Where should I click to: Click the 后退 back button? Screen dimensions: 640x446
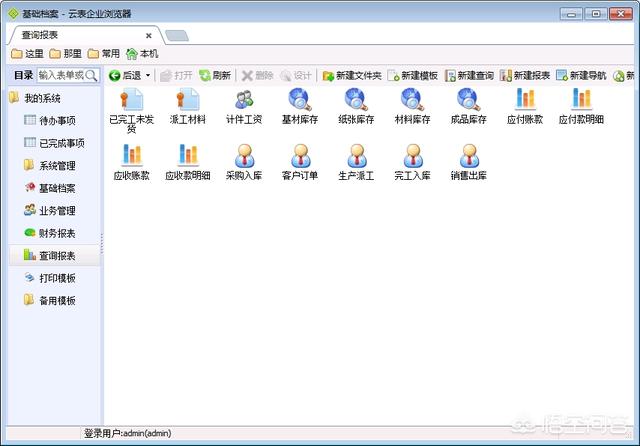125,75
